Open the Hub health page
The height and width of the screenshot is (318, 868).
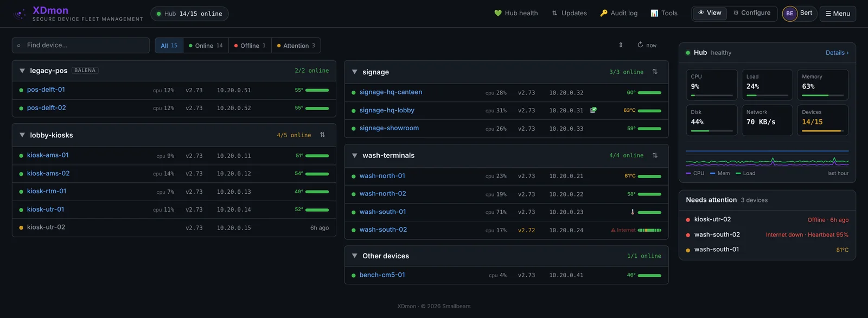(516, 13)
